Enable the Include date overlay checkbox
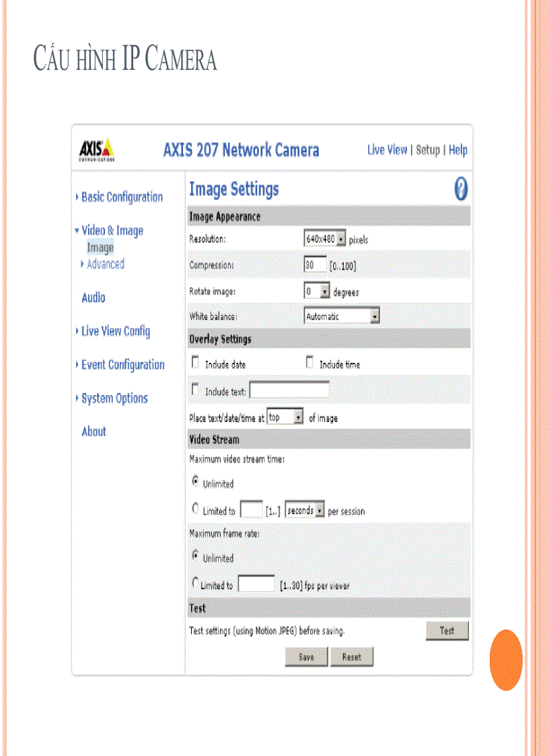549x756 pixels. click(194, 362)
